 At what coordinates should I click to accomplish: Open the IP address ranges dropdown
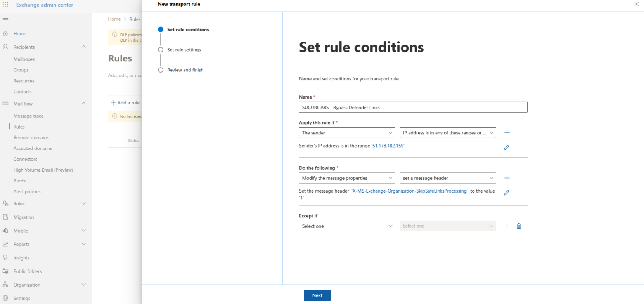click(448, 133)
